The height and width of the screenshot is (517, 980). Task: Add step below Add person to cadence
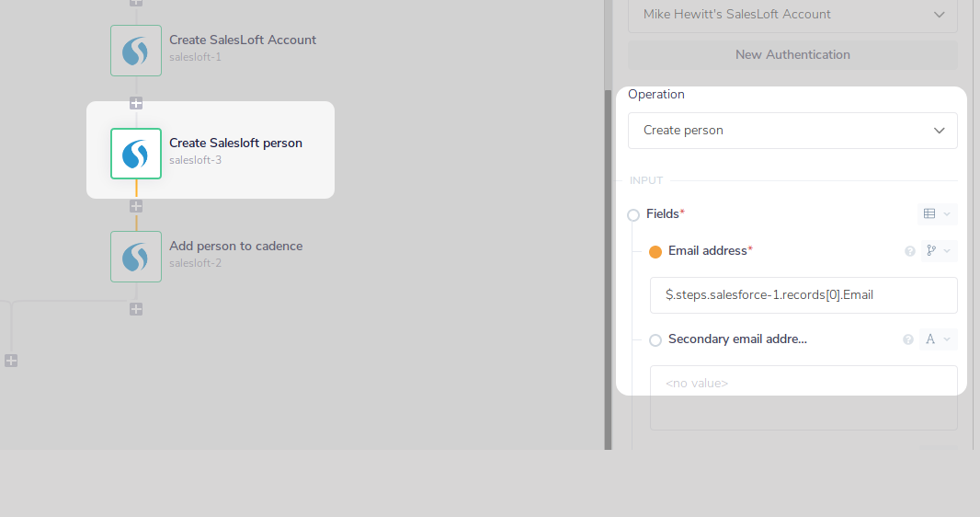point(136,309)
